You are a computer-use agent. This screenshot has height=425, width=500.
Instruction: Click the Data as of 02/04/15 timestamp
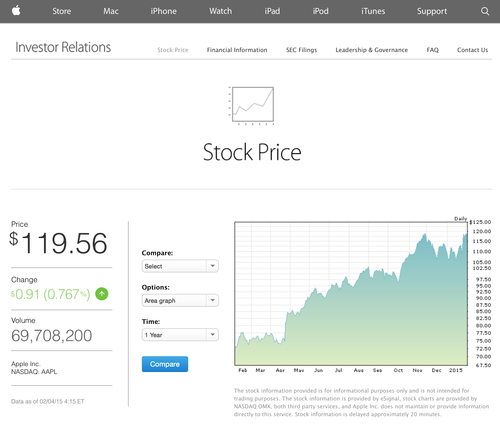tap(48, 401)
